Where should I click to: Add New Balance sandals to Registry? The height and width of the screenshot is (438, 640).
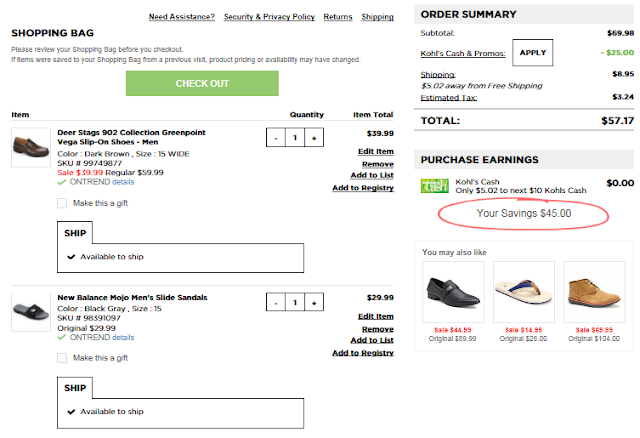coord(362,353)
